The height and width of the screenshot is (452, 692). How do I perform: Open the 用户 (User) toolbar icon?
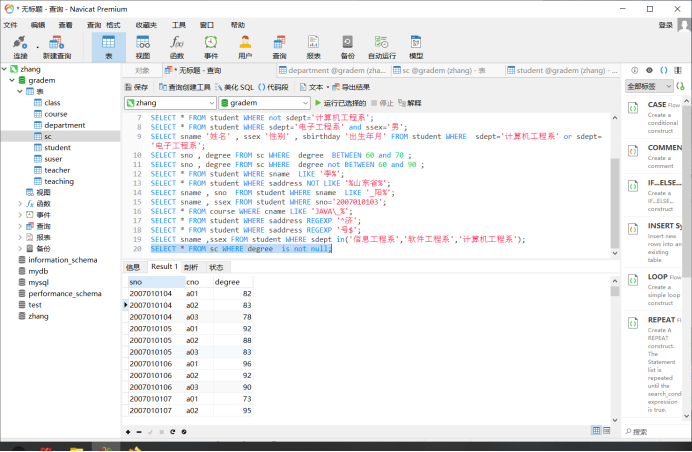245,48
